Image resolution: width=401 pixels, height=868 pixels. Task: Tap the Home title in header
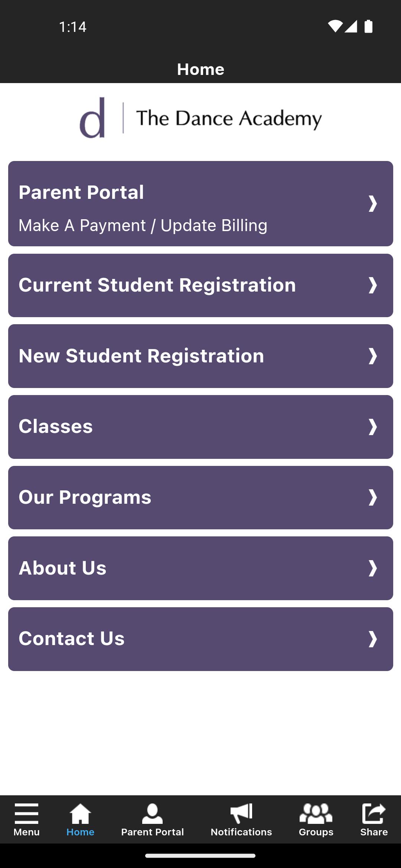(x=200, y=69)
